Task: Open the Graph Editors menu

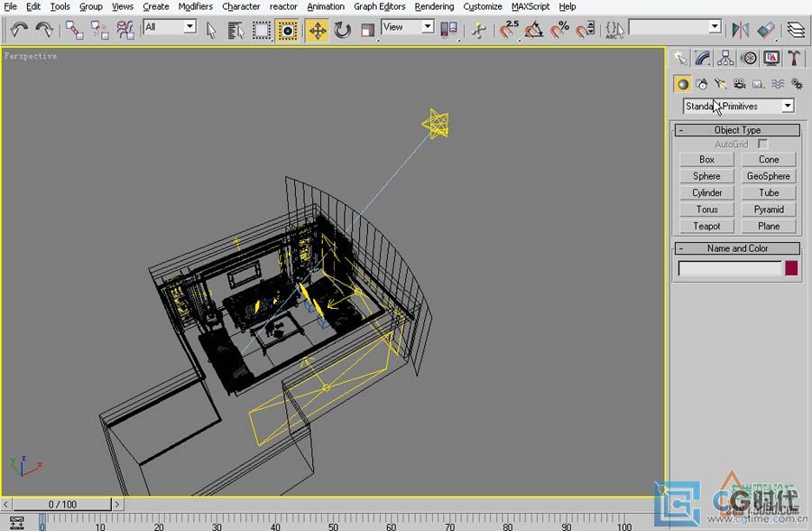Action: pyautogui.click(x=380, y=6)
